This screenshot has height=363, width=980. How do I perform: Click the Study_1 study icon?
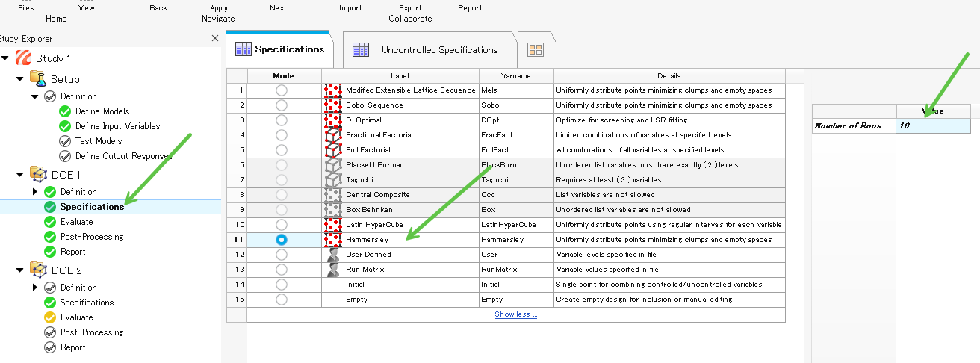pyautogui.click(x=23, y=58)
